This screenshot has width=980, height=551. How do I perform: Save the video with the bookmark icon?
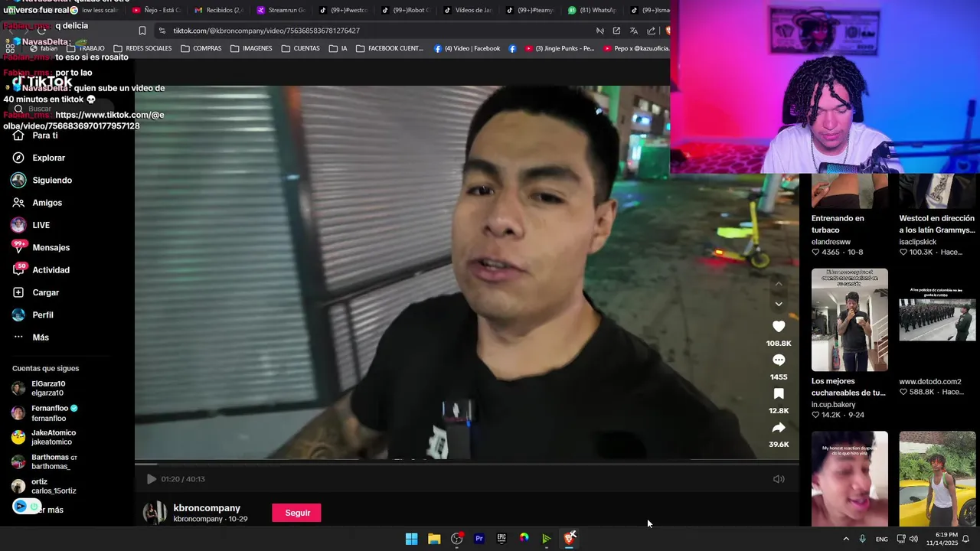(x=779, y=394)
